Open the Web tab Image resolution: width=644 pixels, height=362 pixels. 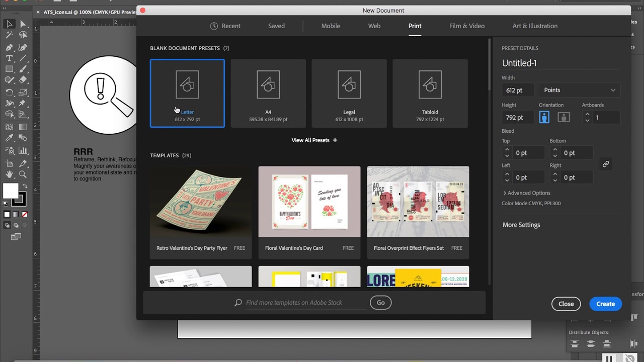(374, 26)
